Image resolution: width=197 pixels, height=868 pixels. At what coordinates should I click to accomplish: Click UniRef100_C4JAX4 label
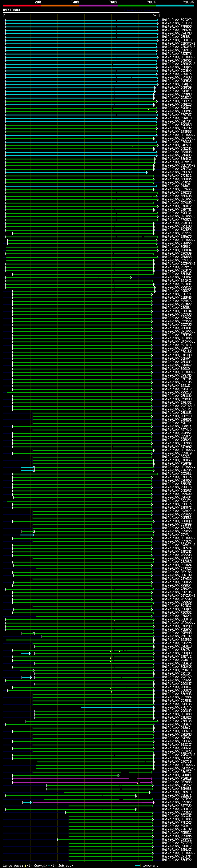click(176, 728)
